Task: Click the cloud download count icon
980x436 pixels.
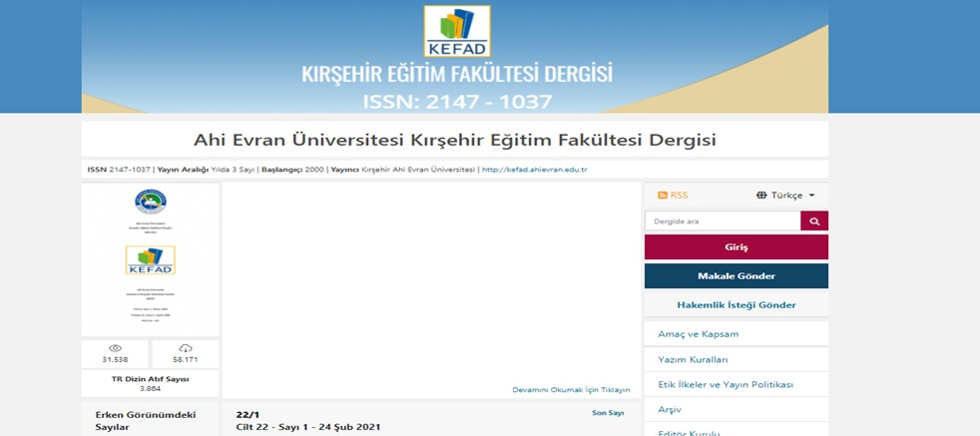Action: (x=186, y=348)
